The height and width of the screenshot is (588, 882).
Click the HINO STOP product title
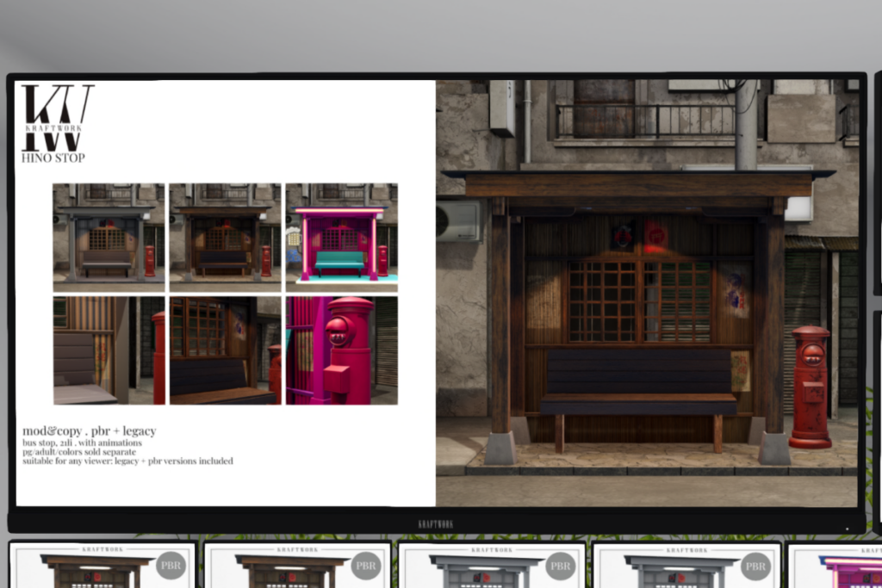click(53, 158)
